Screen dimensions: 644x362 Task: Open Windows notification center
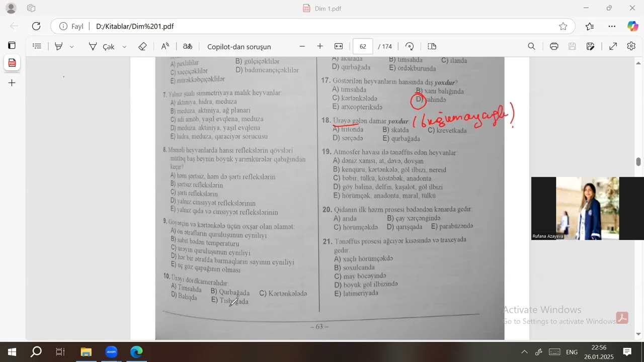coord(627,352)
